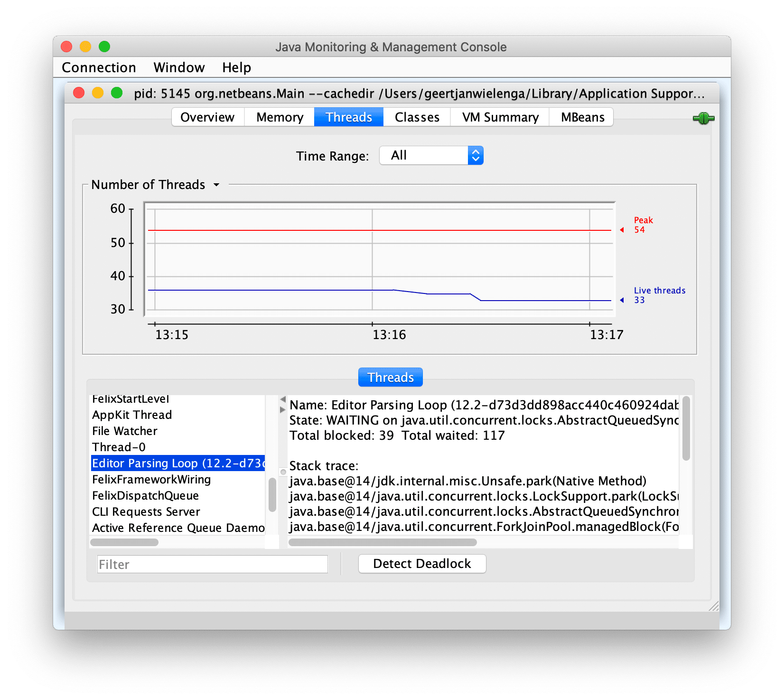
Task: Go to the VM Summary tab
Action: pos(500,117)
